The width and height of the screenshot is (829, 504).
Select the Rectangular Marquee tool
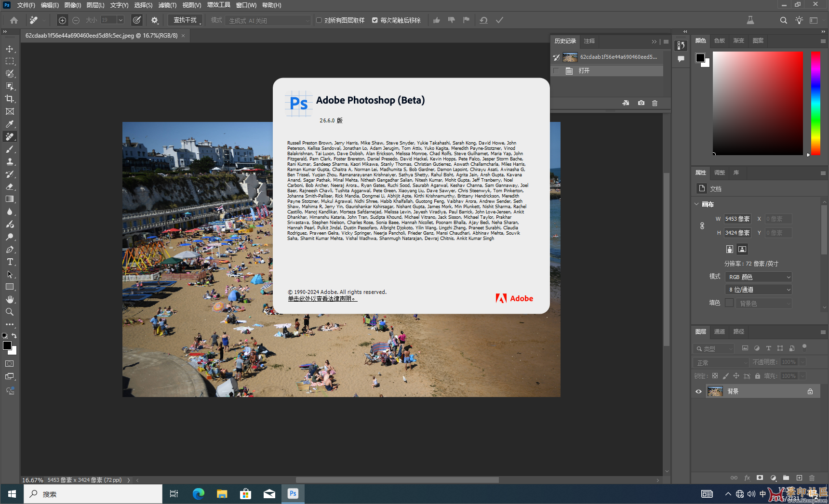point(10,61)
